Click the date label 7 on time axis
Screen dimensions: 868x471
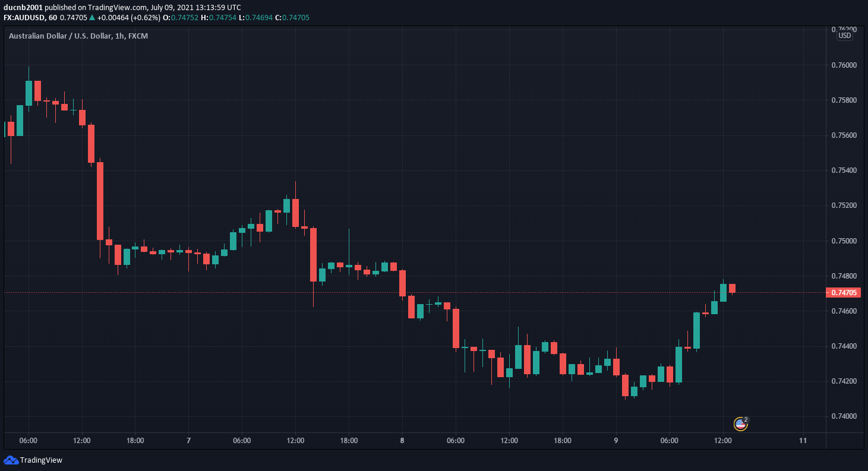pyautogui.click(x=188, y=441)
